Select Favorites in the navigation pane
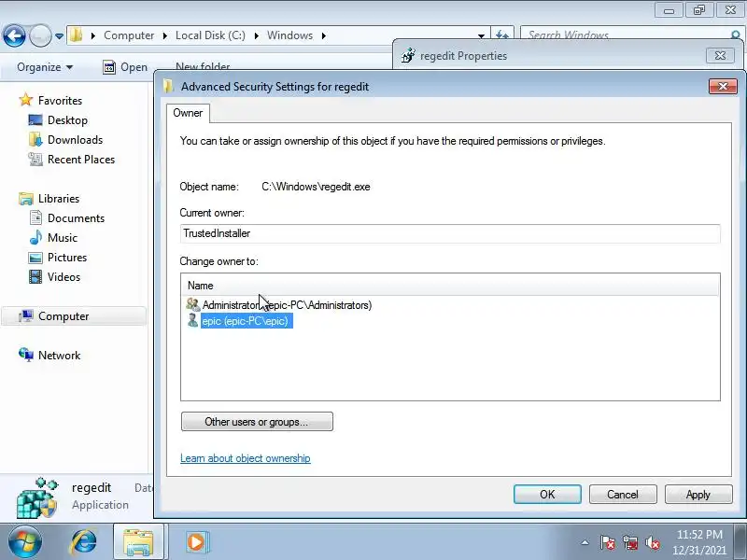This screenshot has width=747, height=560. 60,101
